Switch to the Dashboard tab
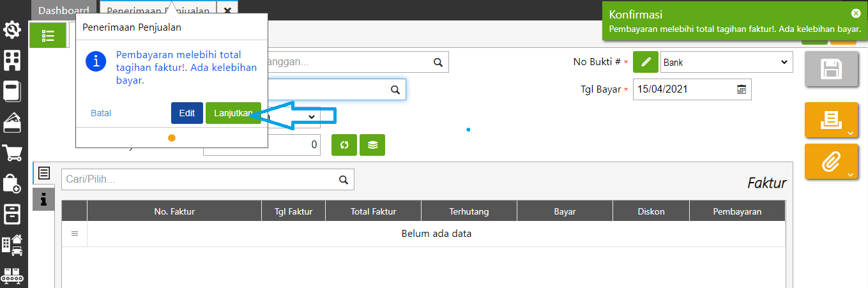 [63, 11]
